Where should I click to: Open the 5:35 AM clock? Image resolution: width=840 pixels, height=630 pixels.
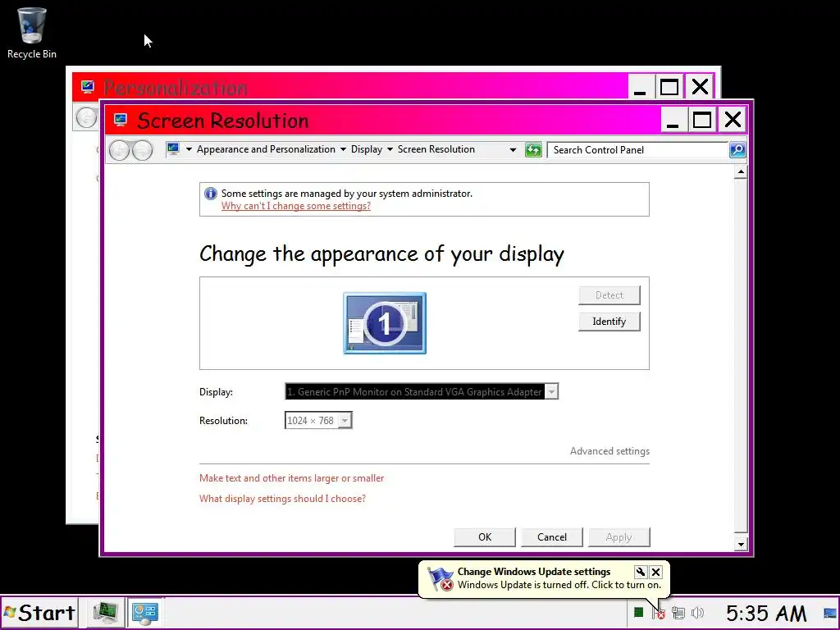pyautogui.click(x=766, y=613)
